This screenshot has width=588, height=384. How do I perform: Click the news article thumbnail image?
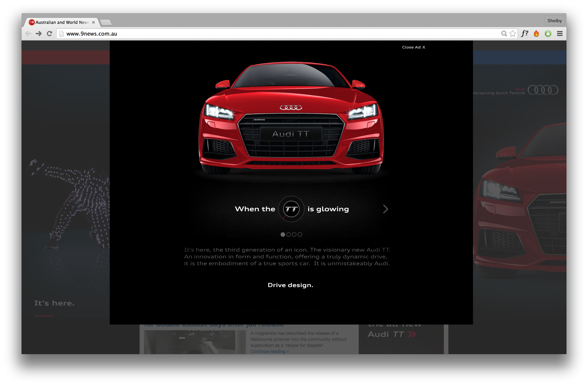(x=195, y=342)
